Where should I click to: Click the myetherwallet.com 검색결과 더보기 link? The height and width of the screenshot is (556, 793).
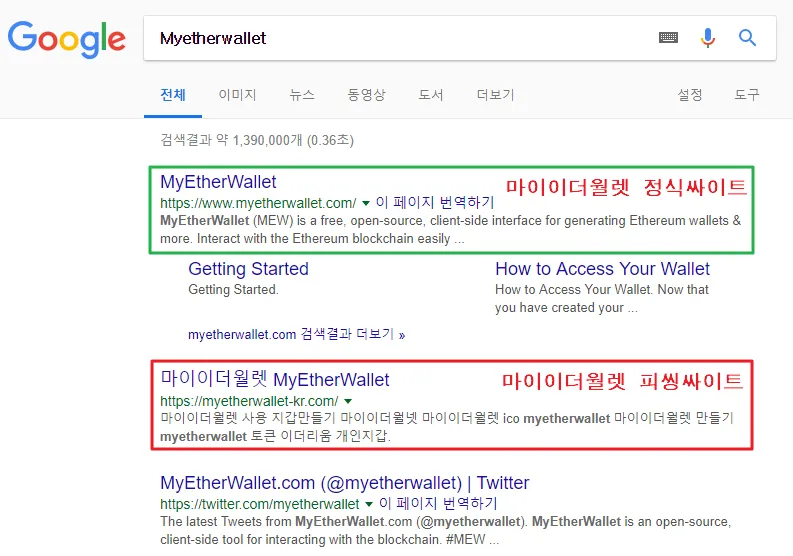pyautogui.click(x=296, y=334)
